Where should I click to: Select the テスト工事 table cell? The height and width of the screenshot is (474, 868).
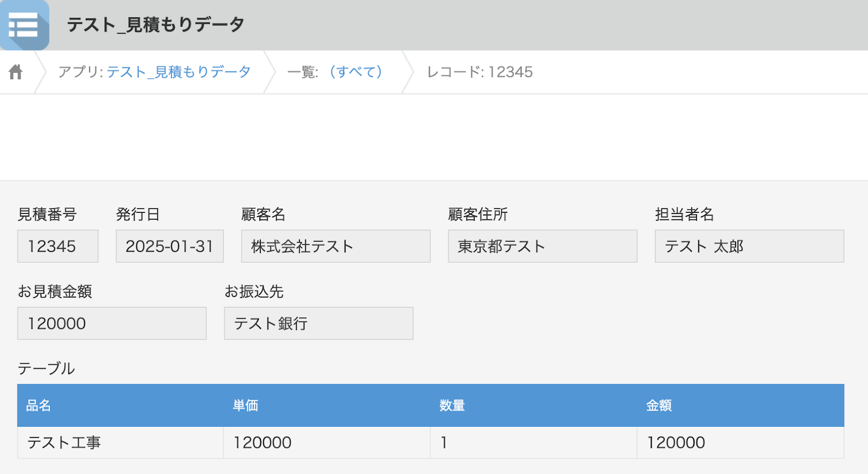(120, 443)
